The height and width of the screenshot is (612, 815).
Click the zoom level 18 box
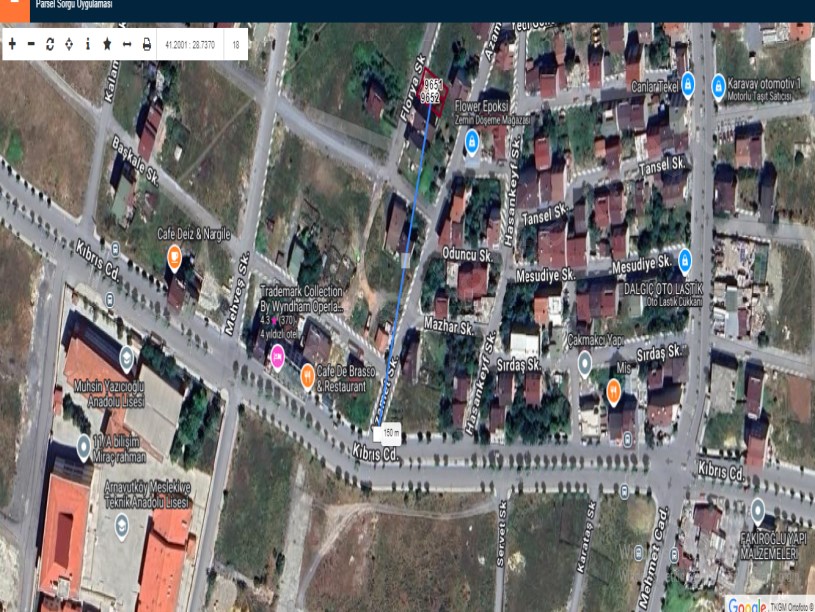click(x=236, y=44)
